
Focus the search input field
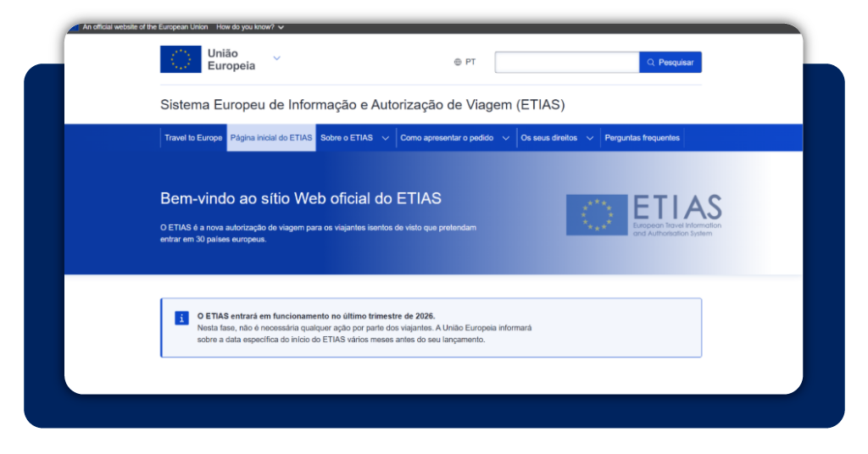pos(567,63)
